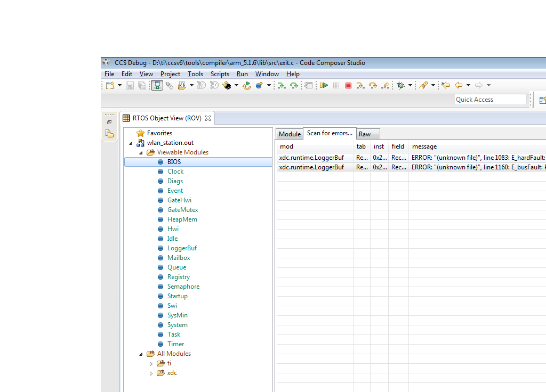Select the BIOS module
This screenshot has width=546, height=392.
point(174,162)
